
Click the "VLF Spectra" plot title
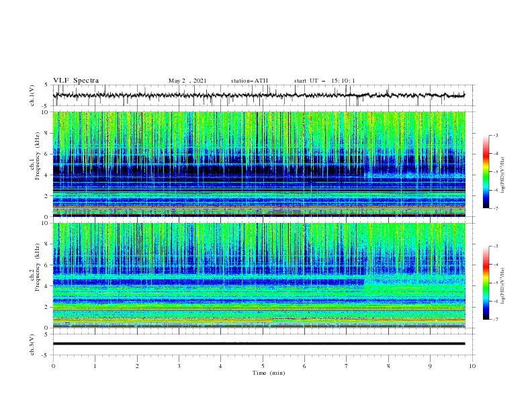pyautogui.click(x=76, y=81)
